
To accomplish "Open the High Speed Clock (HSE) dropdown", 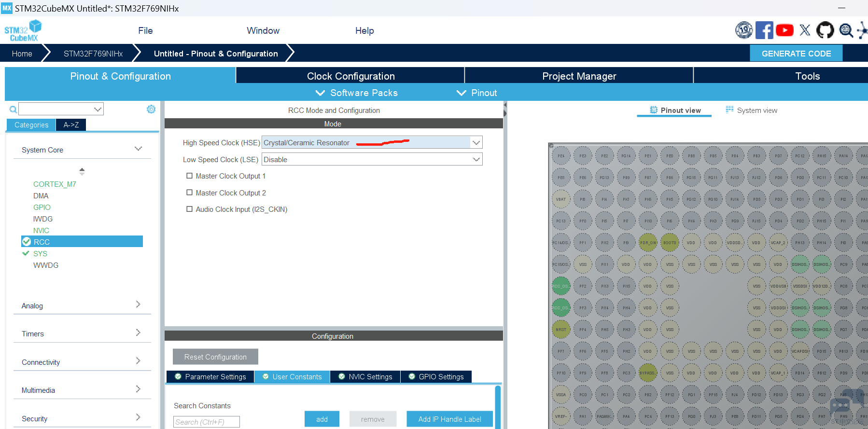I will pos(372,142).
